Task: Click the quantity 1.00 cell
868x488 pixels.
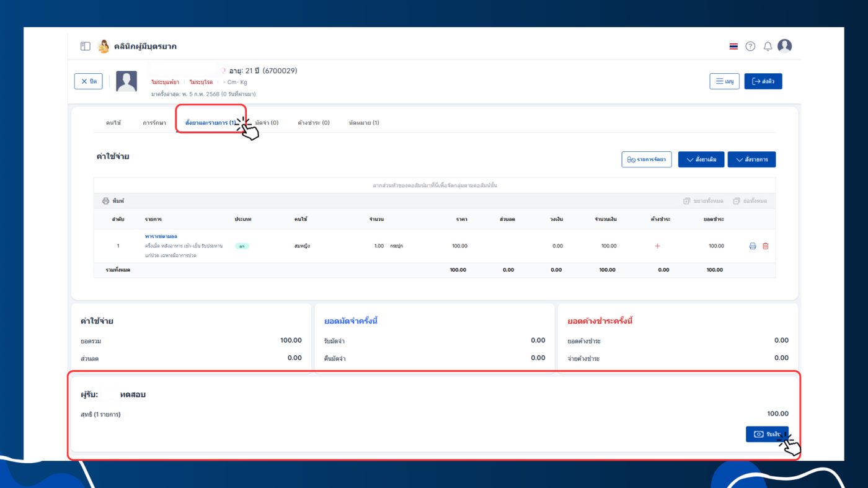Action: tap(379, 246)
